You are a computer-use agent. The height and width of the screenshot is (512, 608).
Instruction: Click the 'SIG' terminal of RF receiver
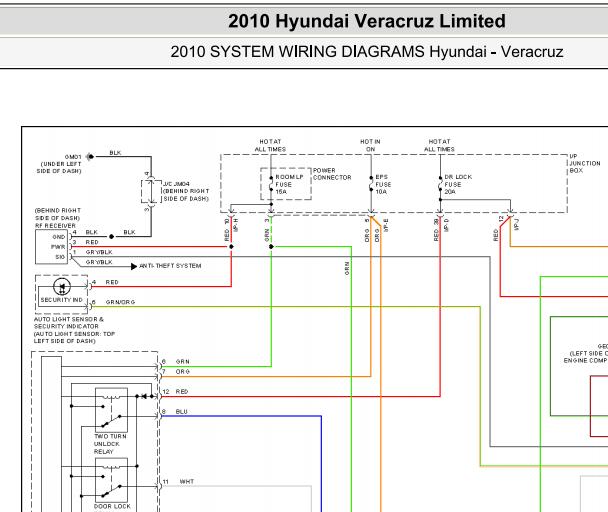pos(60,257)
